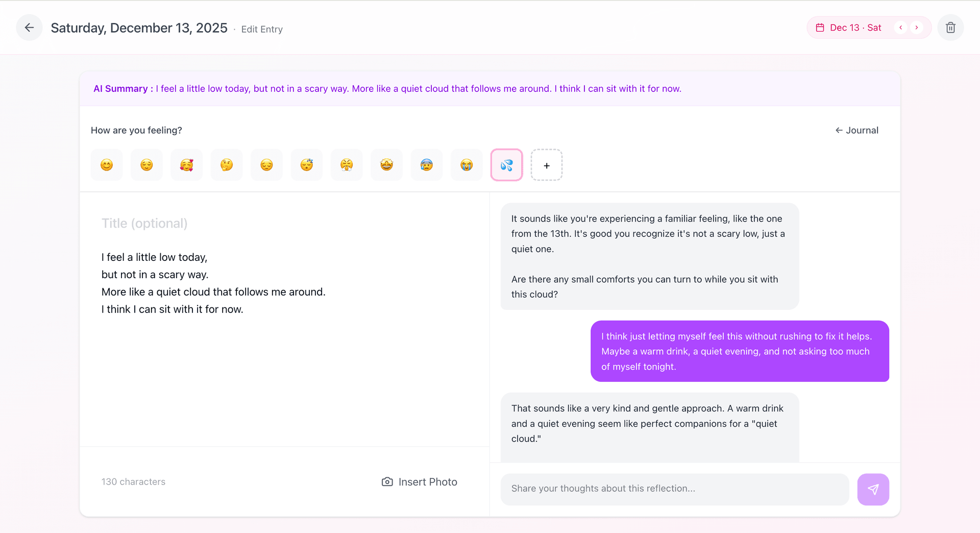Toggle the star-struck face mood
This screenshot has height=533, width=980.
387,165
